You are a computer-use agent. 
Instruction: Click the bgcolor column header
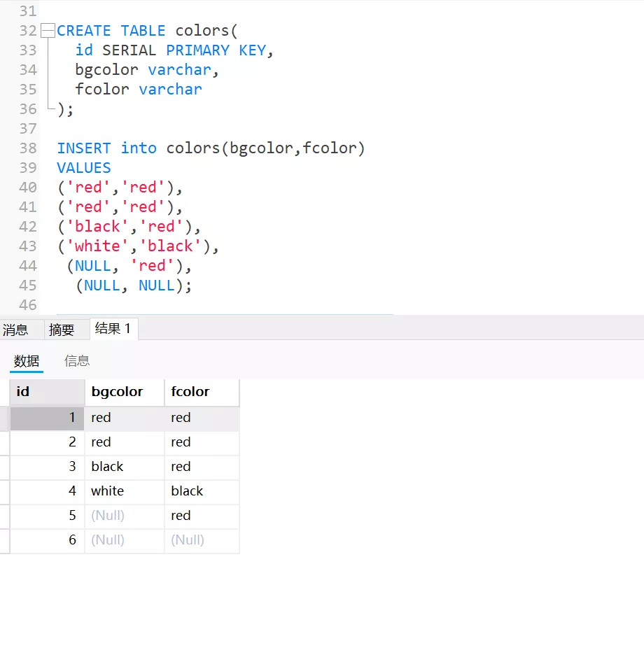click(123, 392)
